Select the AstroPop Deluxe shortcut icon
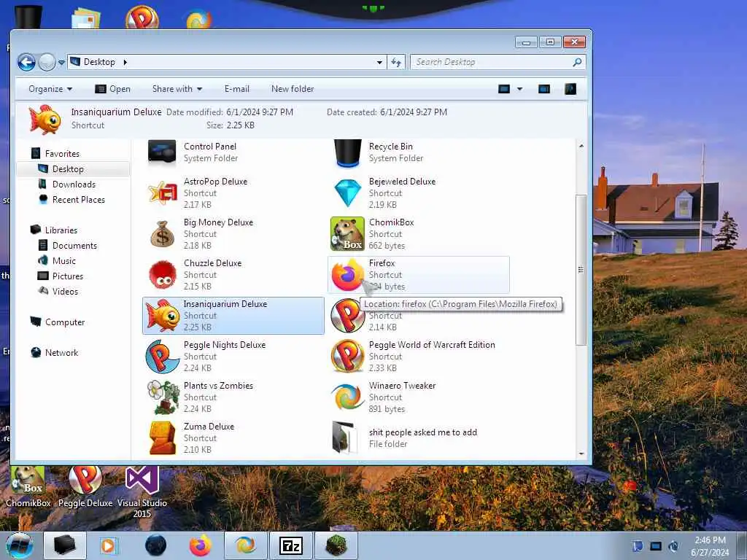The width and height of the screenshot is (747, 560). click(x=162, y=192)
